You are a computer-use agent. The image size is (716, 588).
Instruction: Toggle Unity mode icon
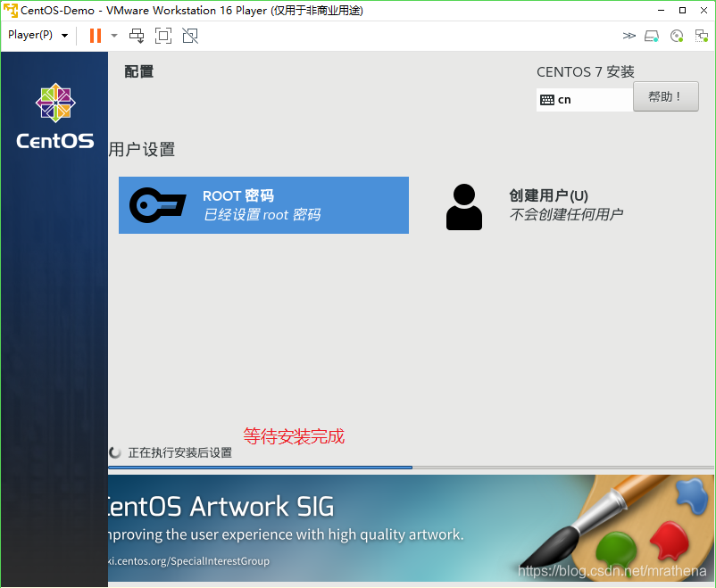pyautogui.click(x=190, y=35)
